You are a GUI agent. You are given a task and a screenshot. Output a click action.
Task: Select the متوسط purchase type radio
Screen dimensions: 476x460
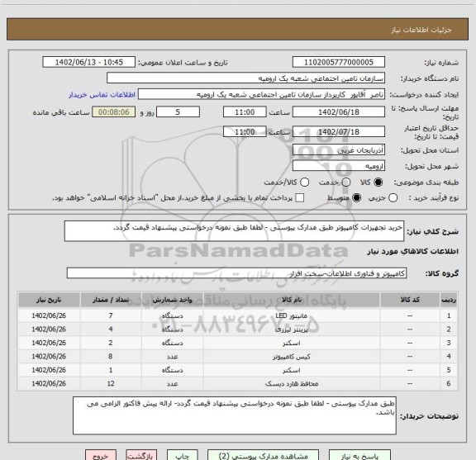click(356, 198)
